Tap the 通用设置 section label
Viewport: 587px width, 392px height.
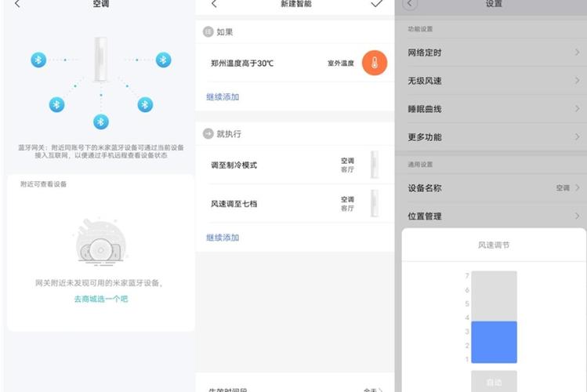click(420, 165)
